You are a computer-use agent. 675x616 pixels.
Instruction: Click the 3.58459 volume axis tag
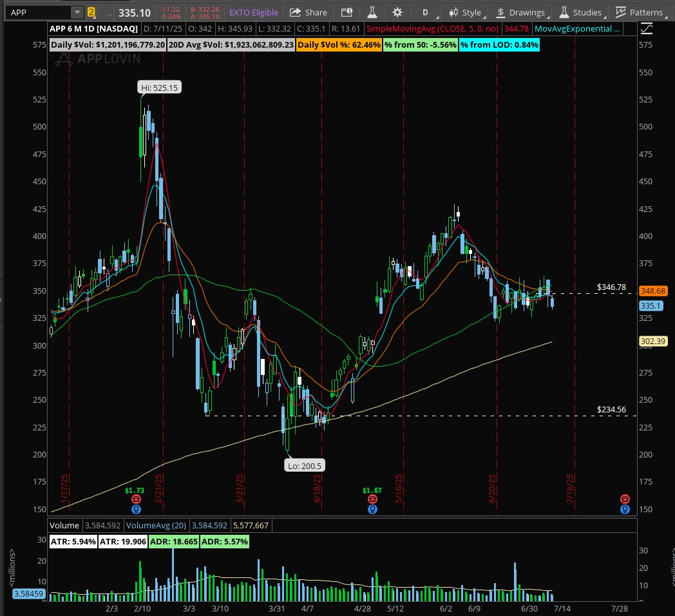pyautogui.click(x=28, y=593)
